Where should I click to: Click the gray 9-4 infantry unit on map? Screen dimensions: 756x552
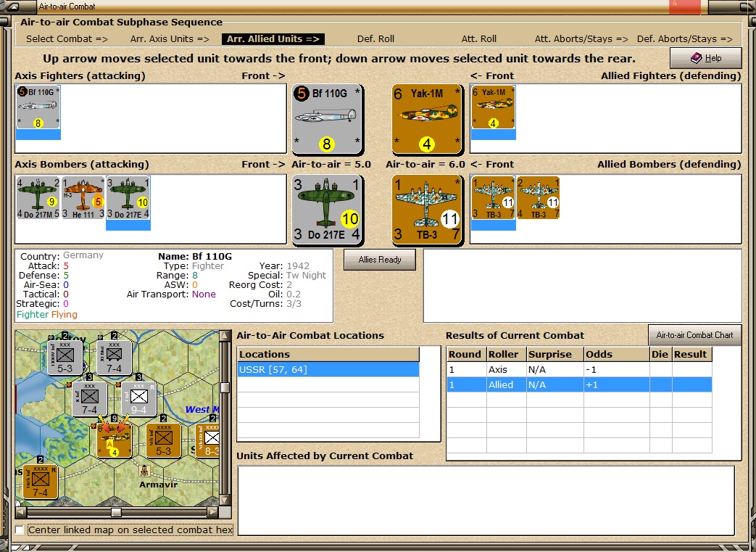click(139, 399)
